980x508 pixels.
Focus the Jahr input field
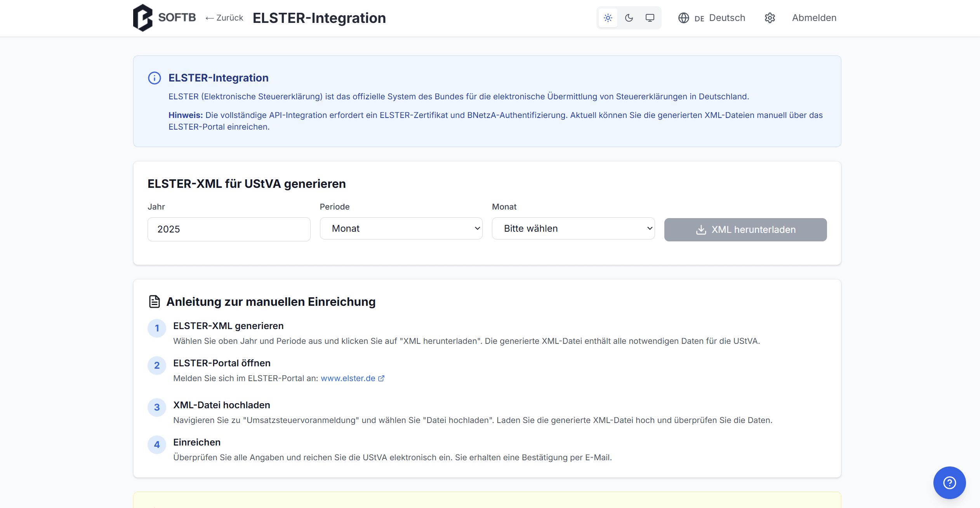tap(229, 229)
